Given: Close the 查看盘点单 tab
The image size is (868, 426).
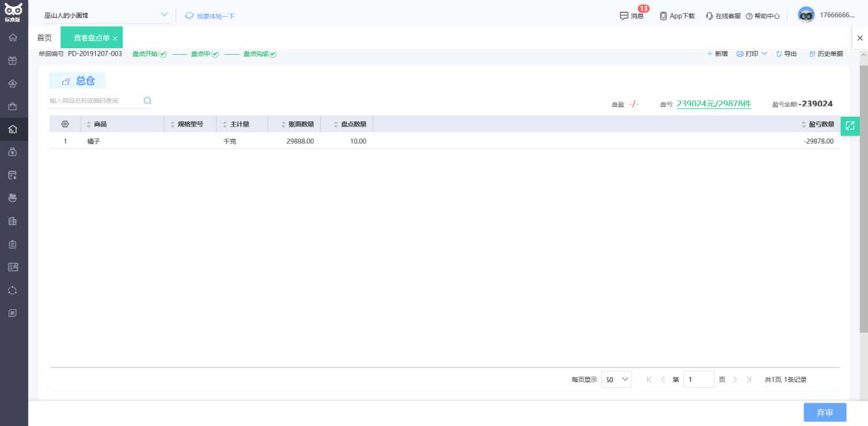Looking at the screenshot, I should pyautogui.click(x=115, y=38).
